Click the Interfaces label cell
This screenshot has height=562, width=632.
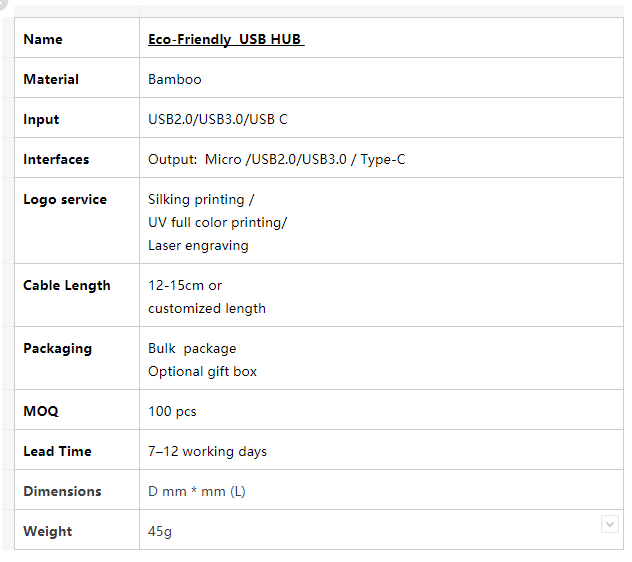(x=56, y=159)
